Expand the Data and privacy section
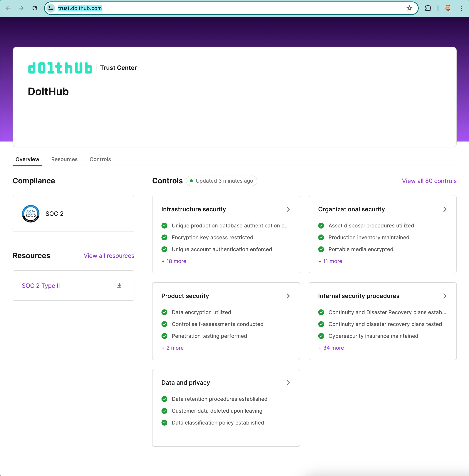 288,383
